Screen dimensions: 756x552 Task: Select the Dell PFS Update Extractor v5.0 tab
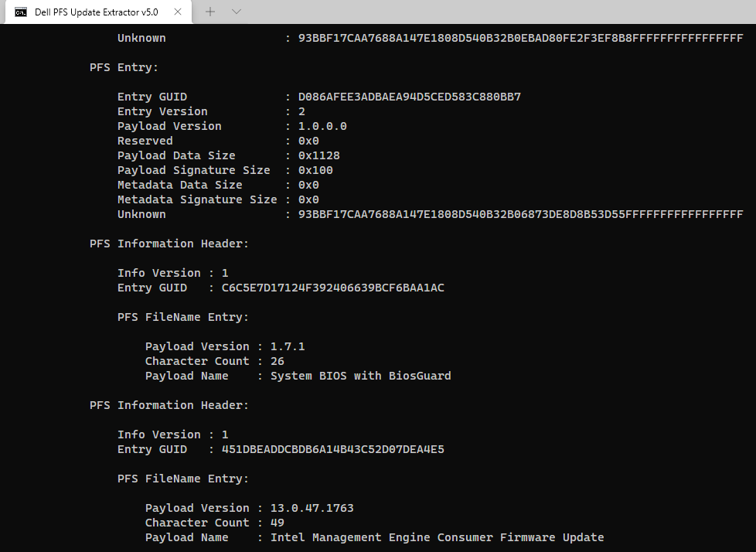[x=98, y=12]
